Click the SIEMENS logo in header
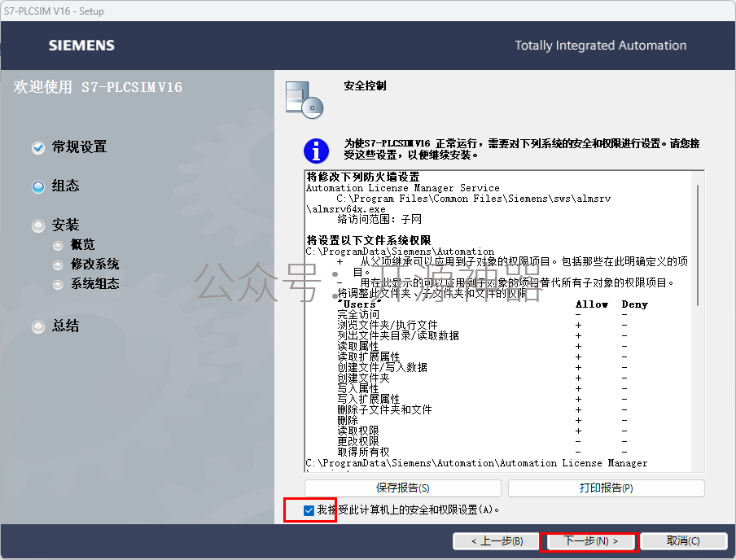The image size is (736, 560). 81,46
